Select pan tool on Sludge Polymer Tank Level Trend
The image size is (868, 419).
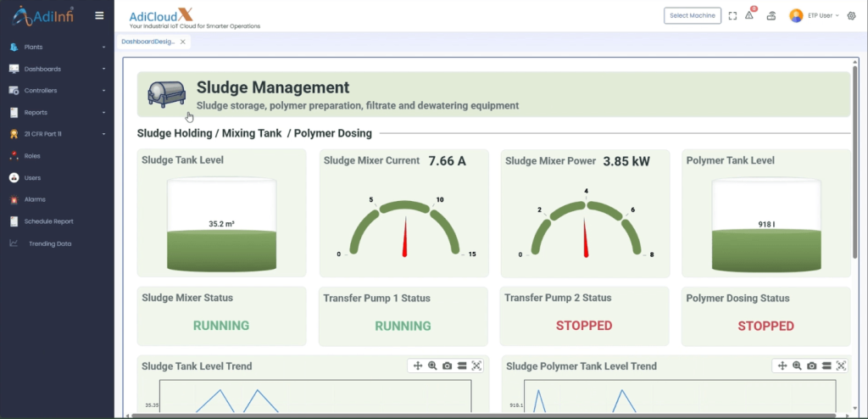click(782, 366)
